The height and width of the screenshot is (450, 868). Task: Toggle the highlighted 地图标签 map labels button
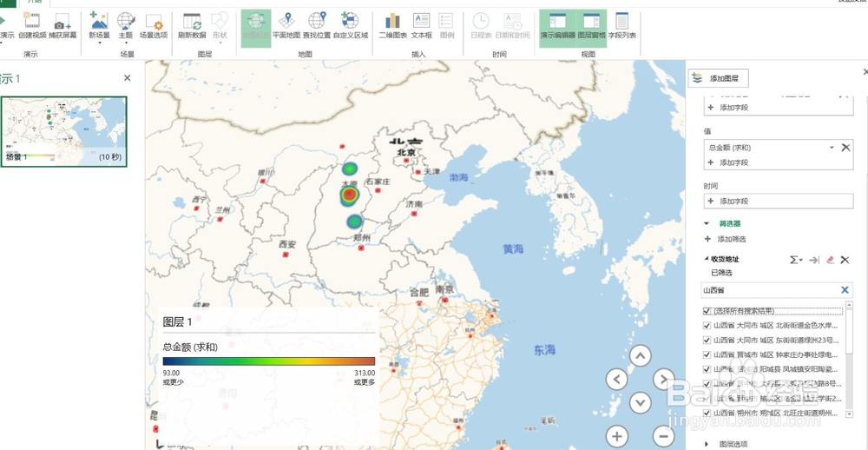click(256, 28)
